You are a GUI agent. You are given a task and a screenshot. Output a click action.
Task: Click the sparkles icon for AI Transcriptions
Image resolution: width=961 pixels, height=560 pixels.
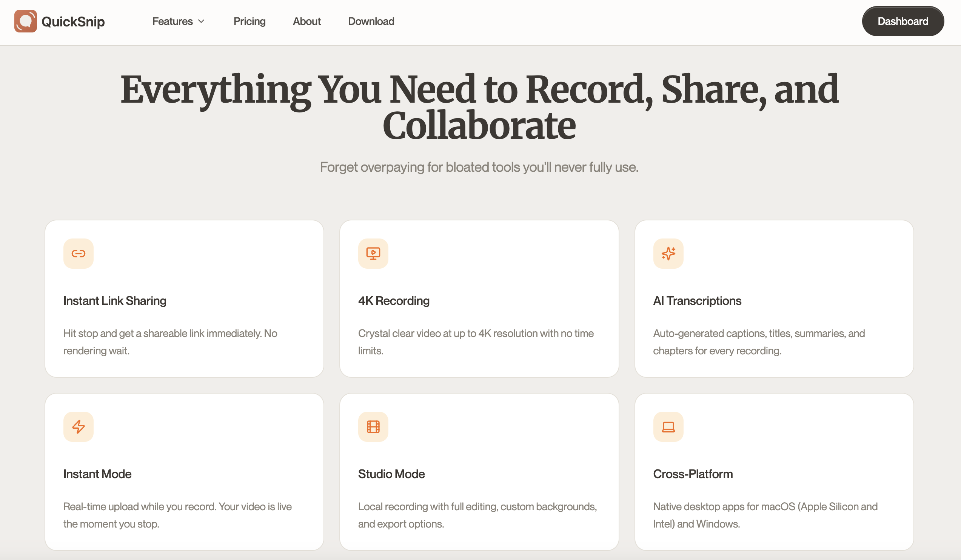point(668,254)
